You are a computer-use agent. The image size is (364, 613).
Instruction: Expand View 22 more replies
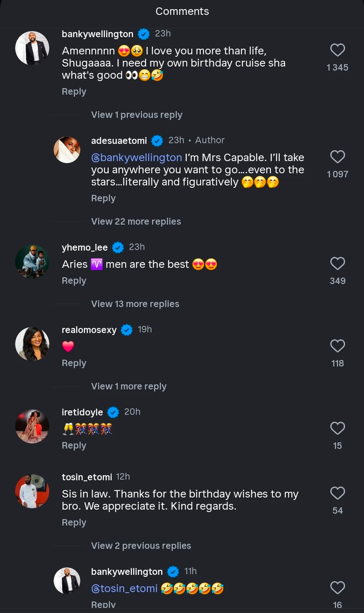click(136, 222)
